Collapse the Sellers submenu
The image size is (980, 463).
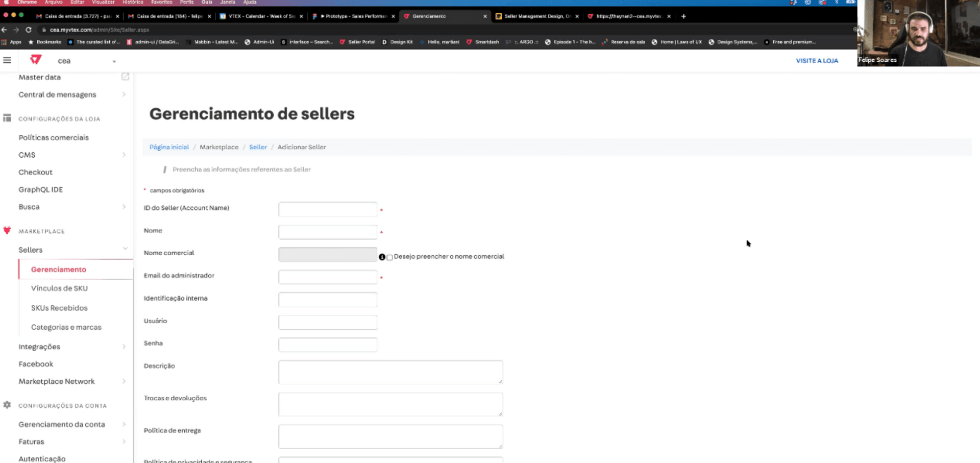125,249
